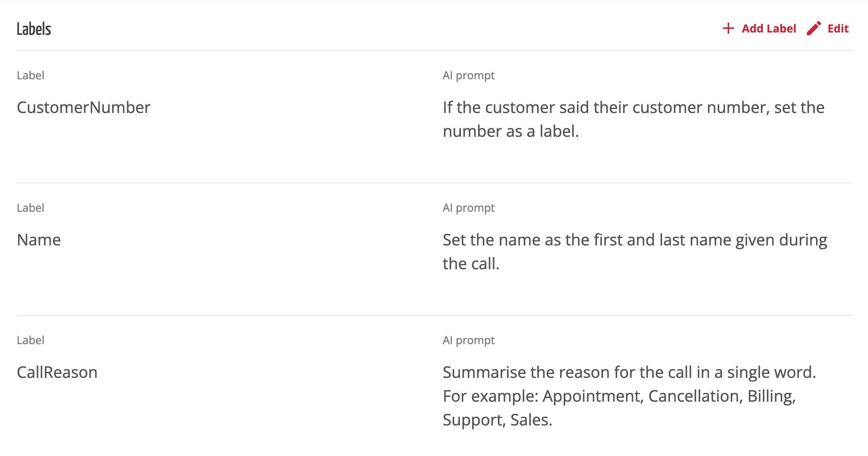Click the divider between Name and CallReason rows
Viewport: 868px width, 456px height.
[x=434, y=315]
